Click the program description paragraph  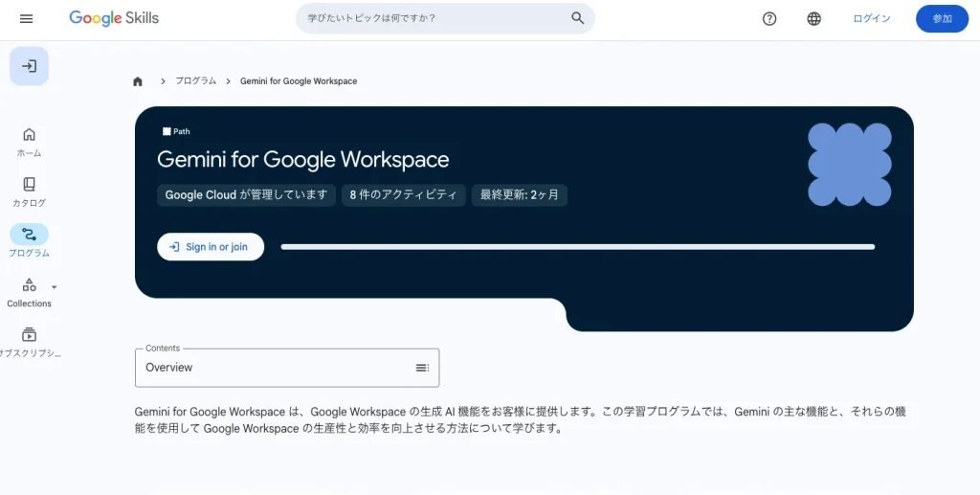tap(520, 420)
